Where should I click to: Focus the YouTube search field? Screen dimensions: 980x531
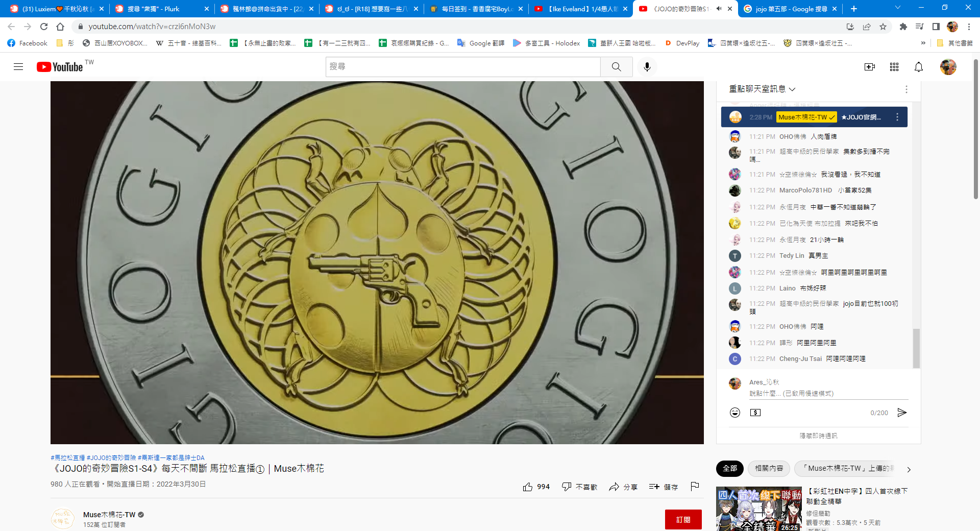[x=463, y=67]
